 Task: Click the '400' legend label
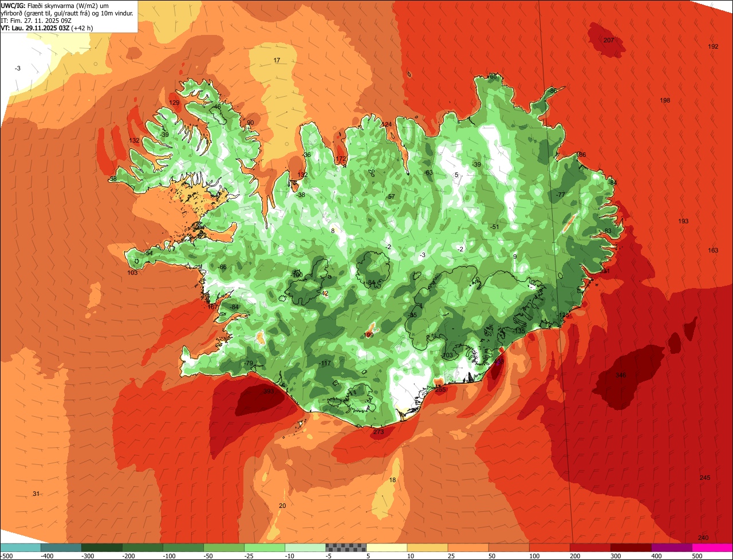656,556
